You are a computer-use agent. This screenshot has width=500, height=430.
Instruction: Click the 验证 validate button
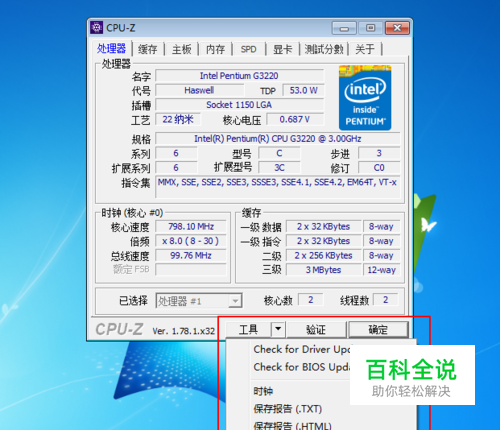pos(316,330)
